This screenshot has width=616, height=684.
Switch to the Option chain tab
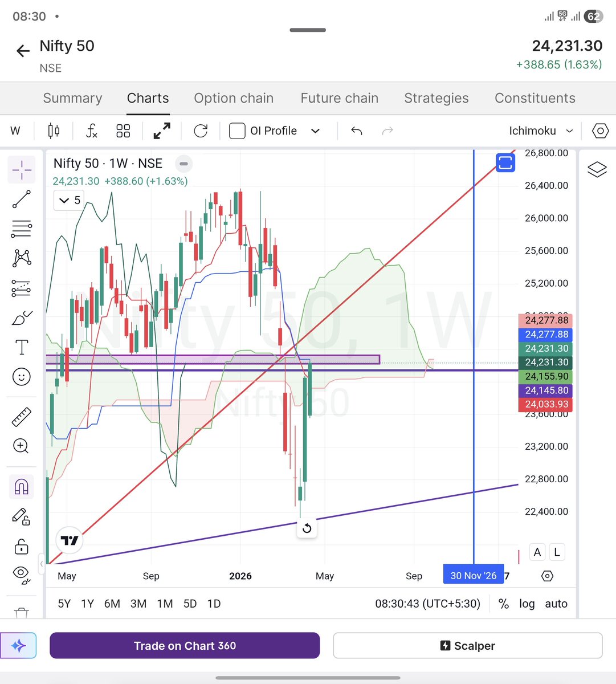pyautogui.click(x=234, y=98)
